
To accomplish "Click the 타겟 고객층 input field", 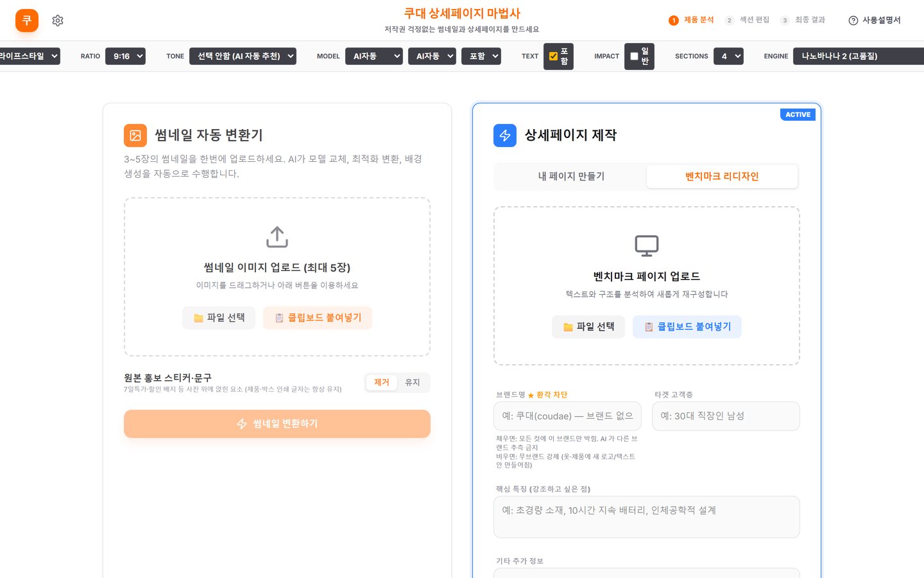I will [726, 416].
